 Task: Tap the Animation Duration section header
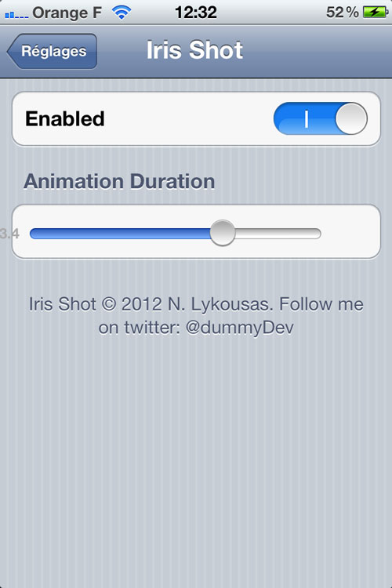pyautogui.click(x=119, y=182)
